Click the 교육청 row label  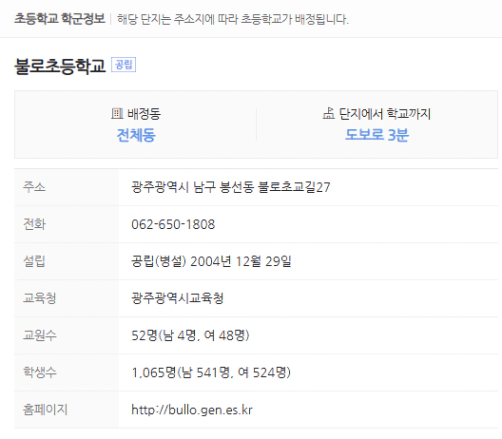click(x=39, y=298)
